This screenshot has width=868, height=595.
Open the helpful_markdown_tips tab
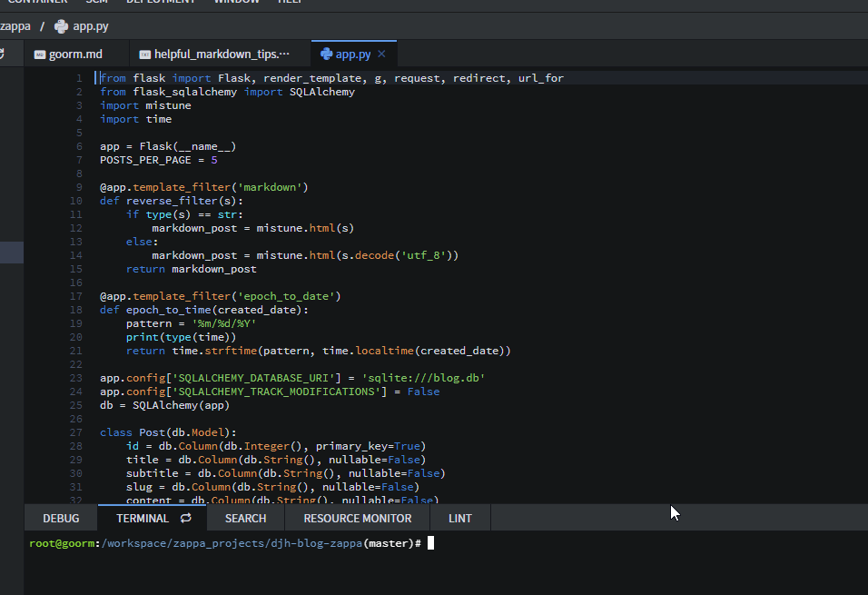tap(222, 55)
